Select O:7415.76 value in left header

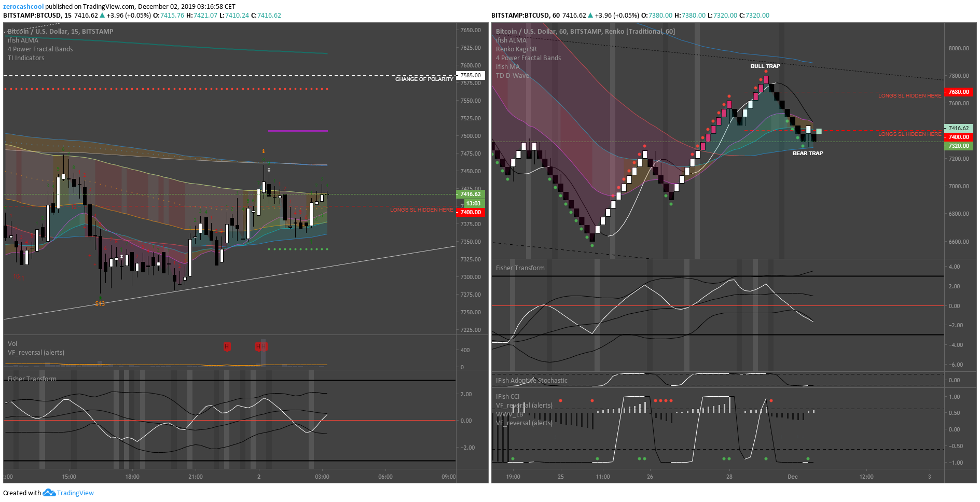(x=169, y=16)
